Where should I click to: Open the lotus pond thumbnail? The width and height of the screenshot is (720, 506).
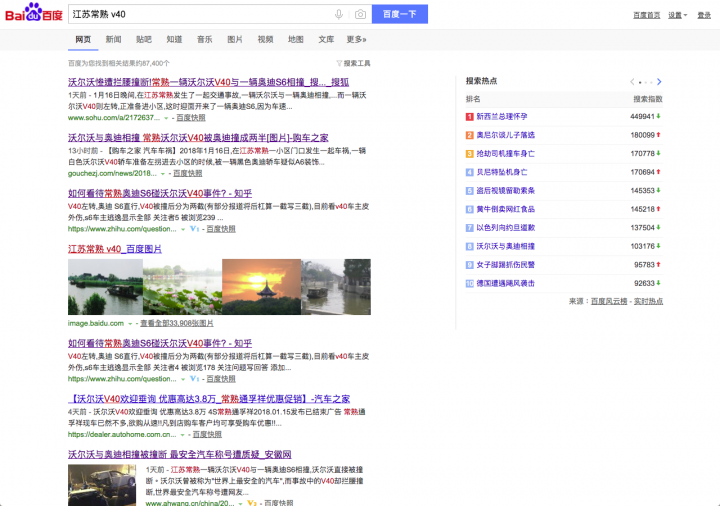click(182, 287)
